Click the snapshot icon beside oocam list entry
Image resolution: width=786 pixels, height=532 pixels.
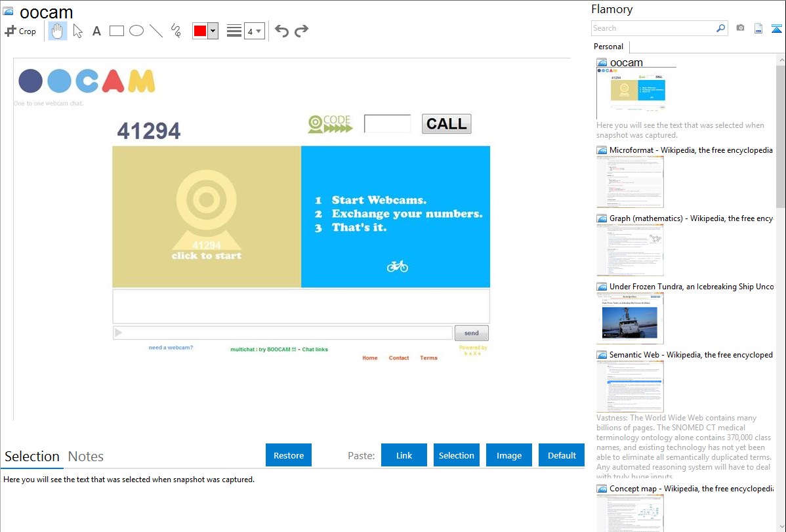pyautogui.click(x=602, y=63)
